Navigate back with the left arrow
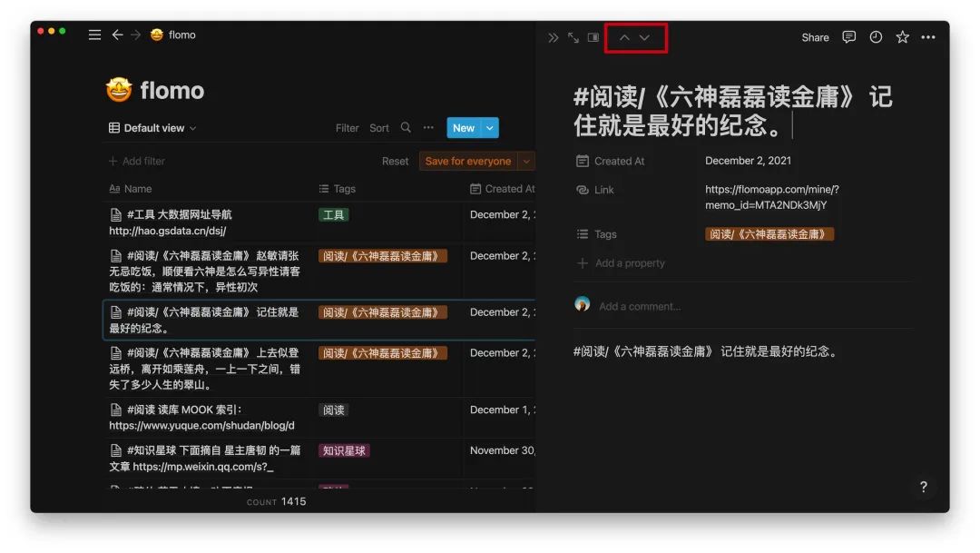Viewport: 980px width, 553px height. click(x=117, y=35)
